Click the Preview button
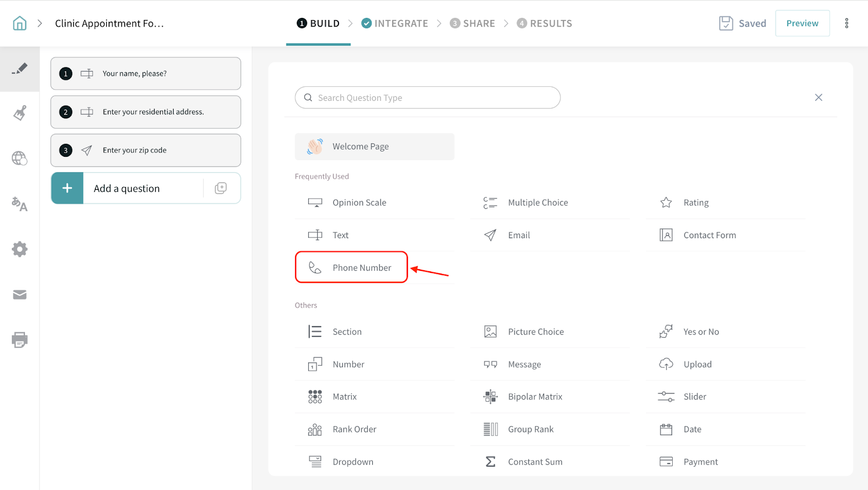Screen dimensions: 868x490 [x=802, y=23]
